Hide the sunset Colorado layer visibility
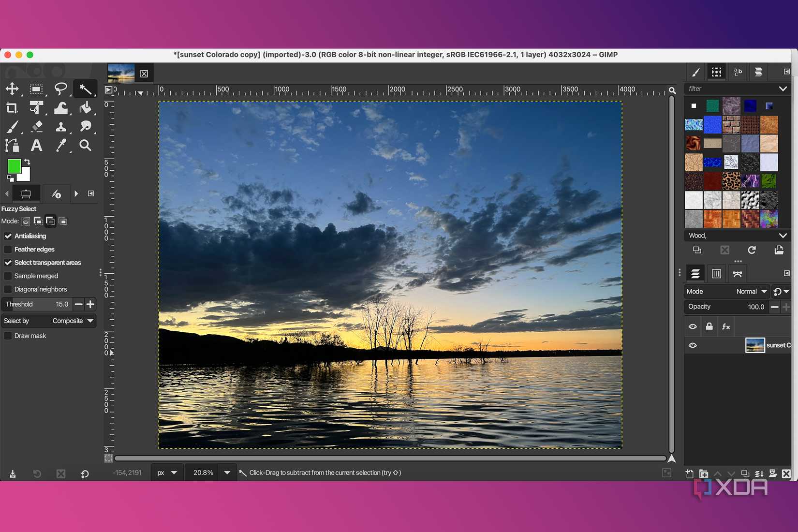798x532 pixels. click(x=693, y=345)
